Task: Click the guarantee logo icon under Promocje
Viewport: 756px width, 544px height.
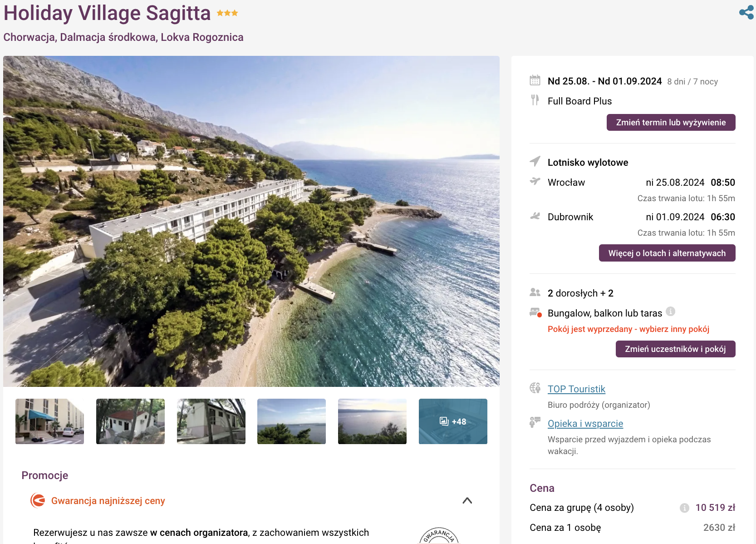Action: [38, 500]
